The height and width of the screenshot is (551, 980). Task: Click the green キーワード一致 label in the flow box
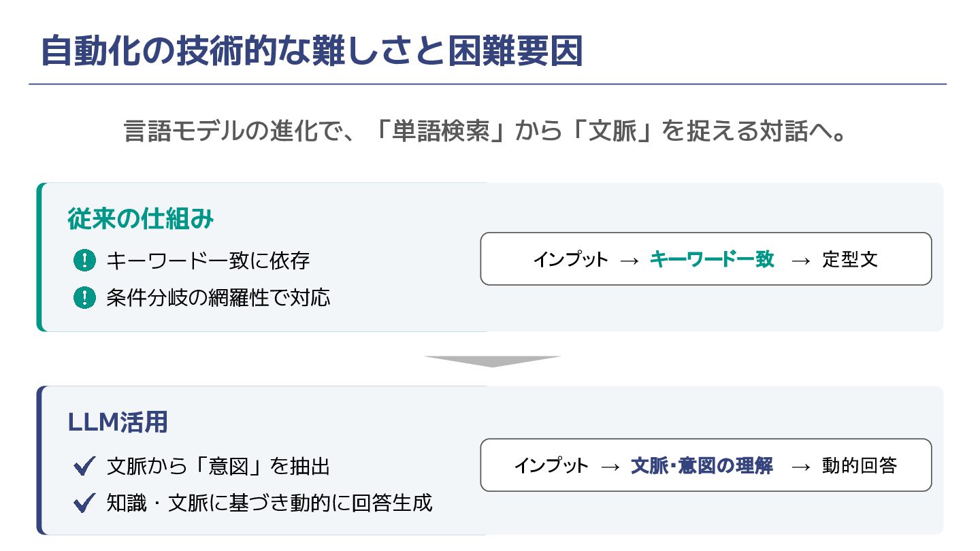pyautogui.click(x=712, y=259)
